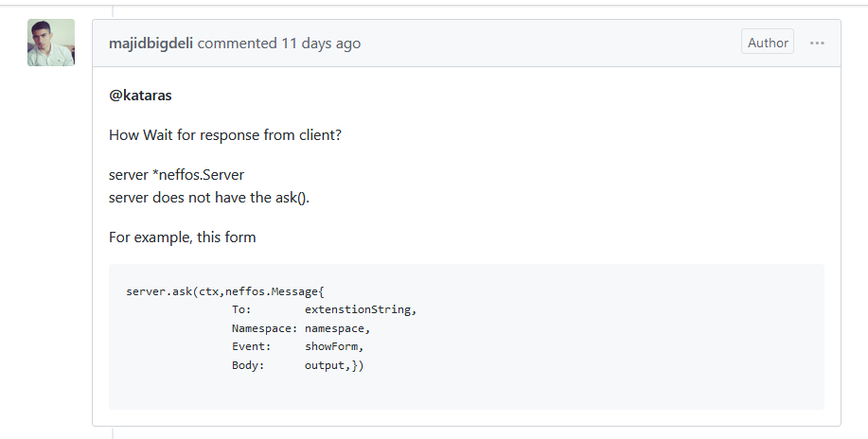Open the majidbigdeli username link
This screenshot has height=439, width=868.
coord(151,44)
